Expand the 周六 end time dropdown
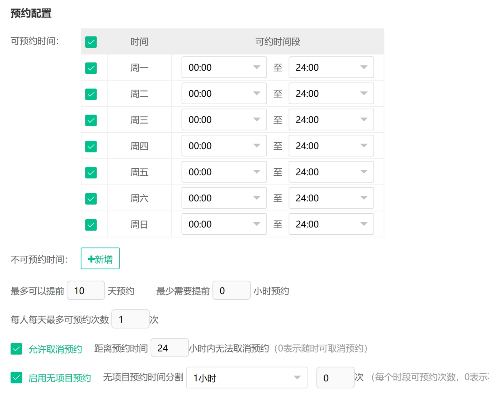 click(331, 198)
